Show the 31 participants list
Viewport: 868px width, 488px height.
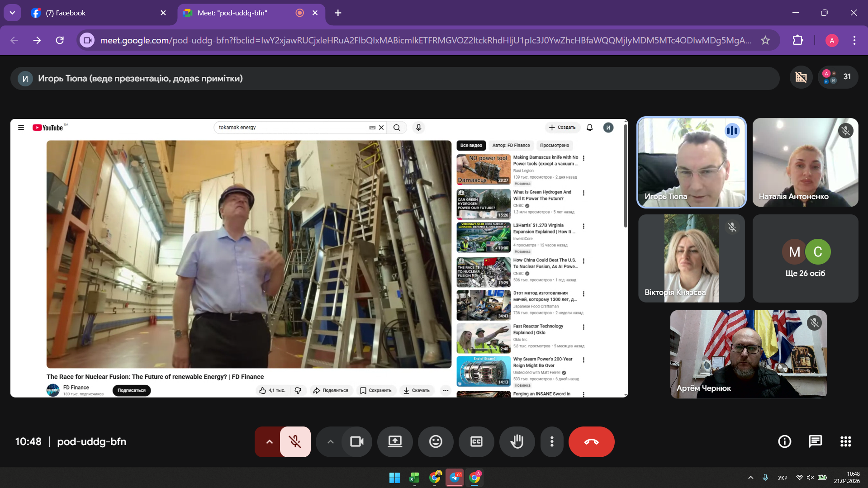coord(838,77)
